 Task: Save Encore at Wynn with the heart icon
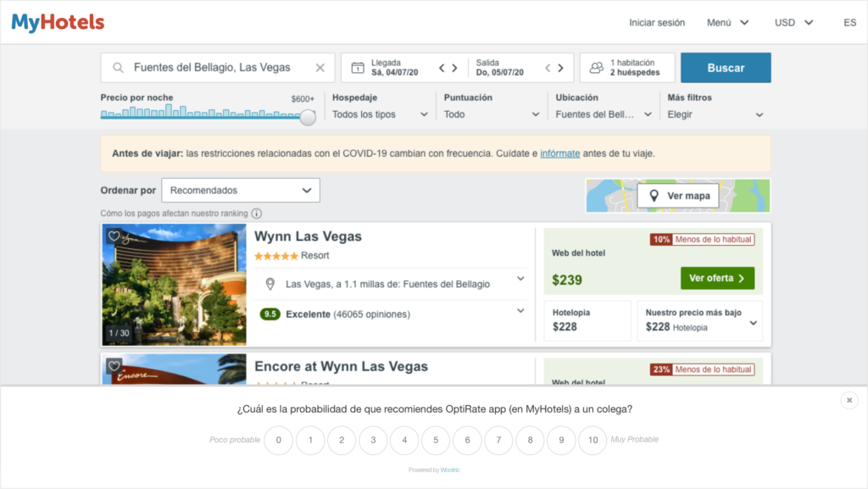pos(114,365)
